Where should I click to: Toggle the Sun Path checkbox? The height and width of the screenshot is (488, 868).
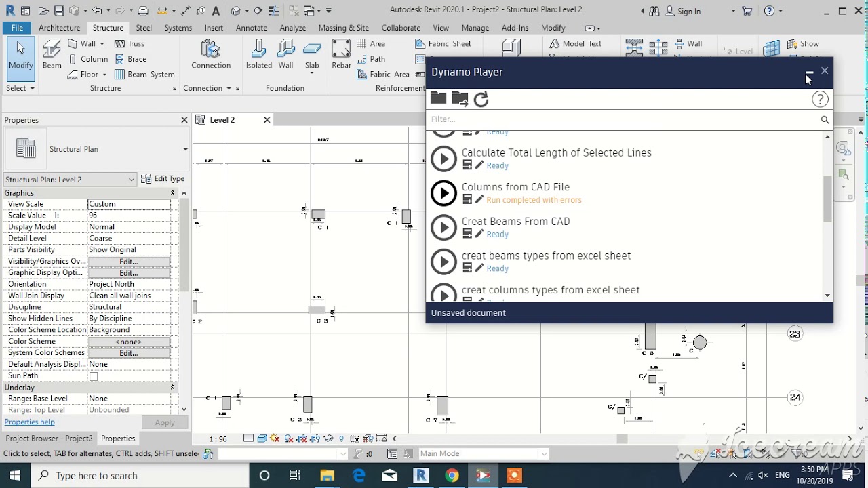click(x=94, y=376)
